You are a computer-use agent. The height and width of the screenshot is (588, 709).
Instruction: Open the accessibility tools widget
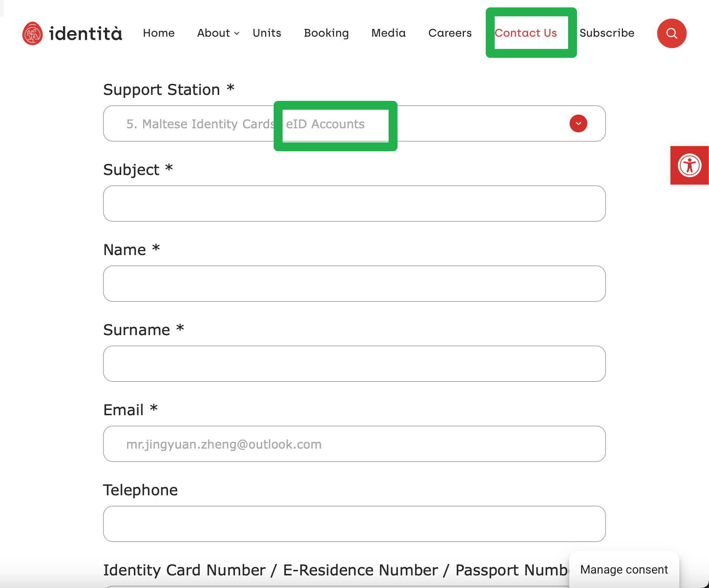tap(689, 165)
